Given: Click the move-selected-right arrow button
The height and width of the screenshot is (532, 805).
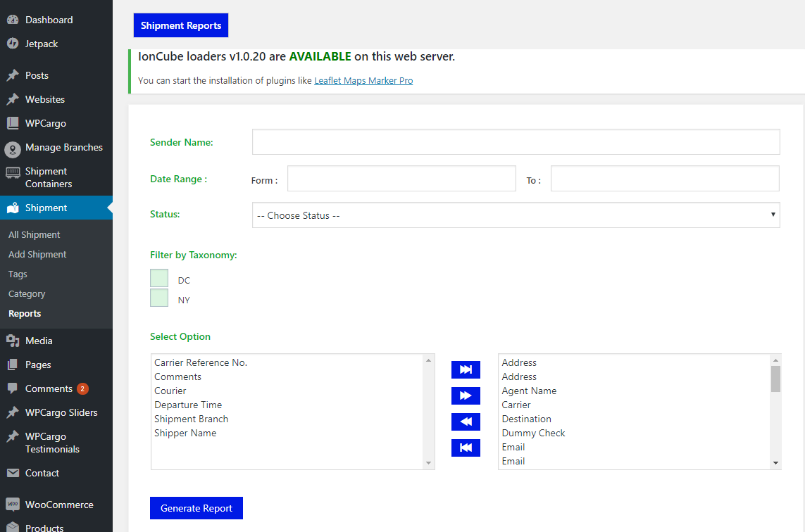Looking at the screenshot, I should 466,395.
